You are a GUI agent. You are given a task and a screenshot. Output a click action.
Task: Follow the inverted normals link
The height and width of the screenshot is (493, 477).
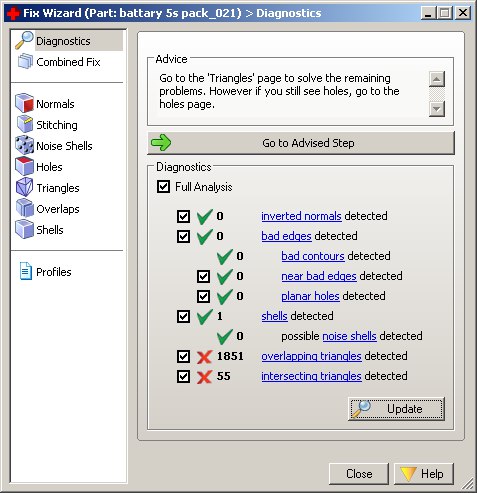301,216
